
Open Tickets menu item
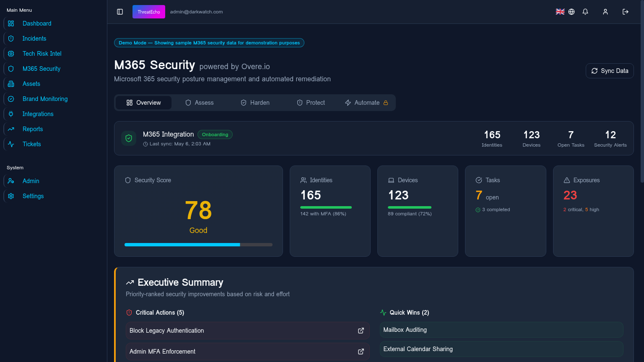32,144
